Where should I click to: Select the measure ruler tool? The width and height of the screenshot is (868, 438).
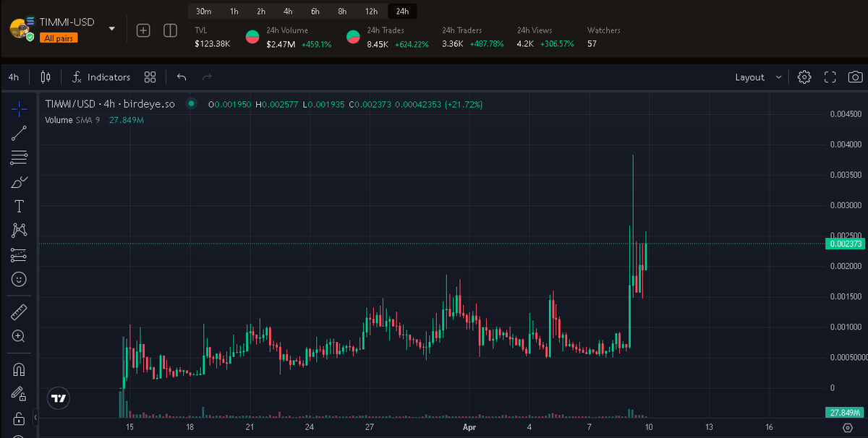pos(18,312)
